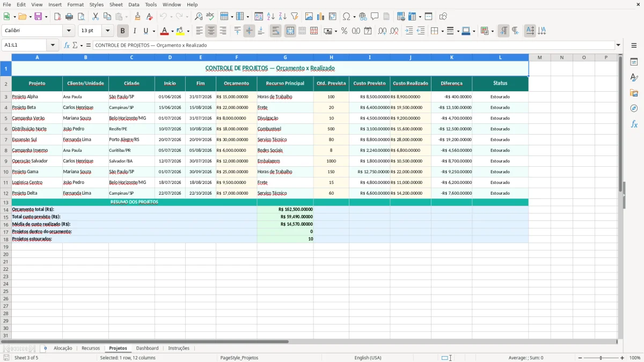Click the Insert Comment icon

[x=375, y=17]
